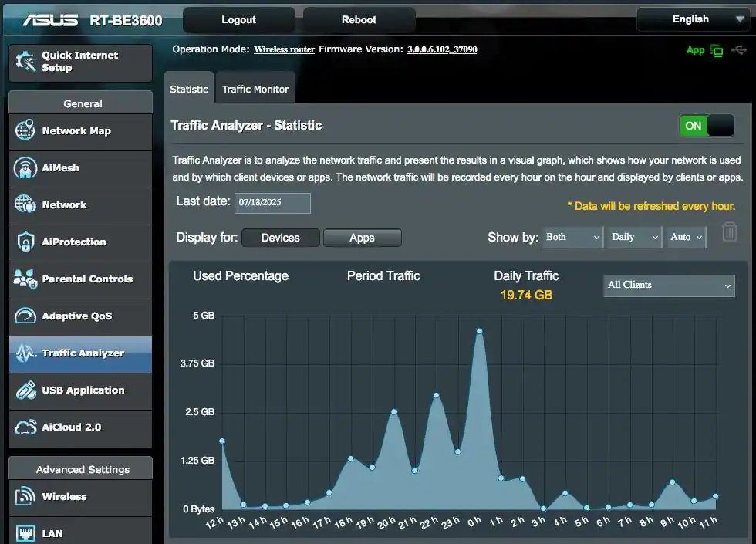Click the AiCloud 2.0 cloud icon
This screenshot has width=756, height=544.
click(x=25, y=427)
